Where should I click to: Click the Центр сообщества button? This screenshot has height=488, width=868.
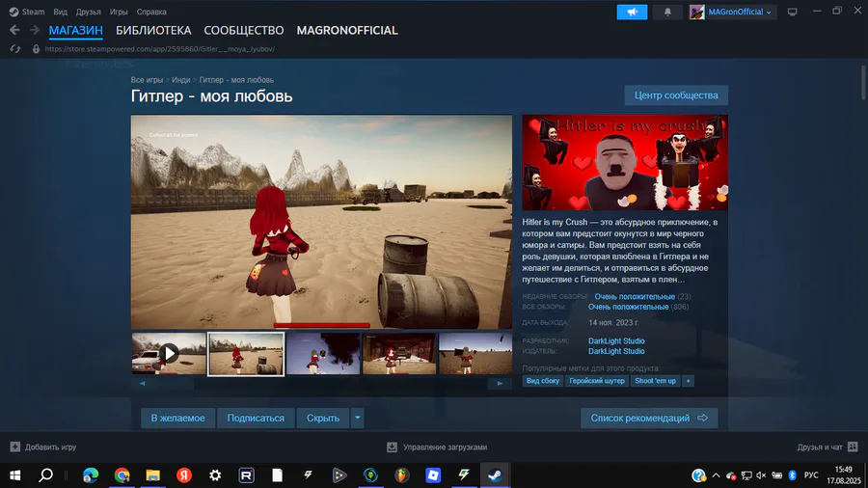[x=676, y=95]
